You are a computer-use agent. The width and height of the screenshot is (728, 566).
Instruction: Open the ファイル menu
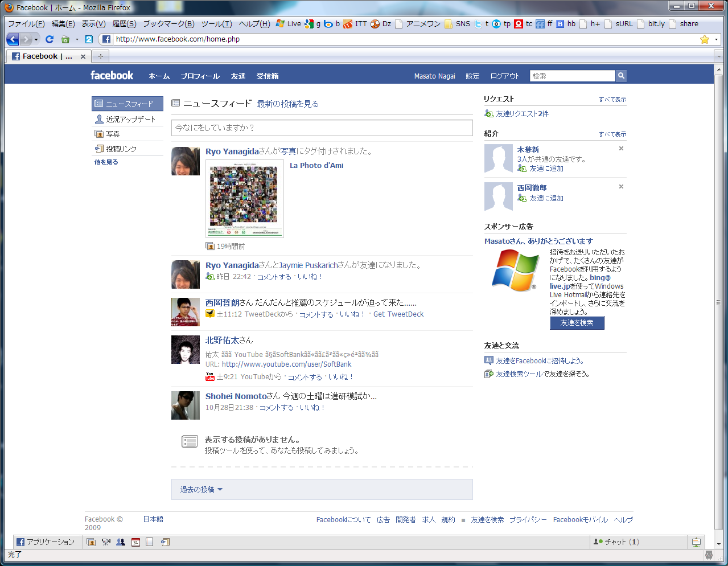coord(26,24)
